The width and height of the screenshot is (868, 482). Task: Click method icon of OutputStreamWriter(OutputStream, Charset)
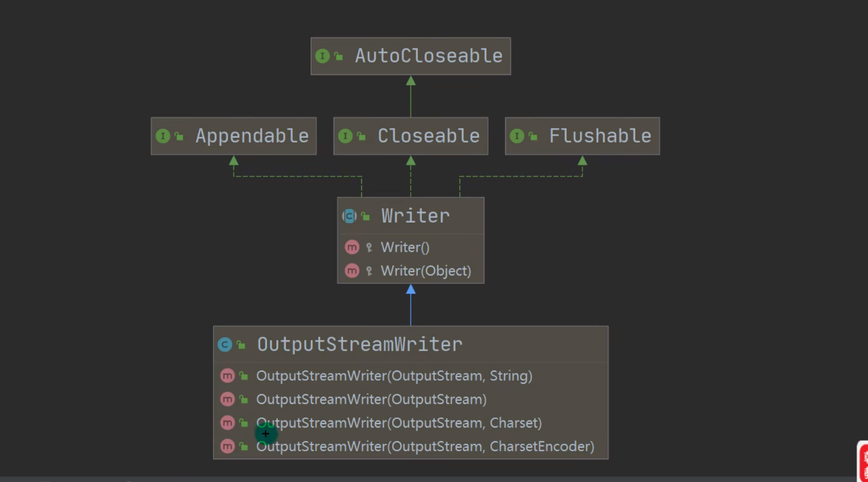pyautogui.click(x=228, y=423)
